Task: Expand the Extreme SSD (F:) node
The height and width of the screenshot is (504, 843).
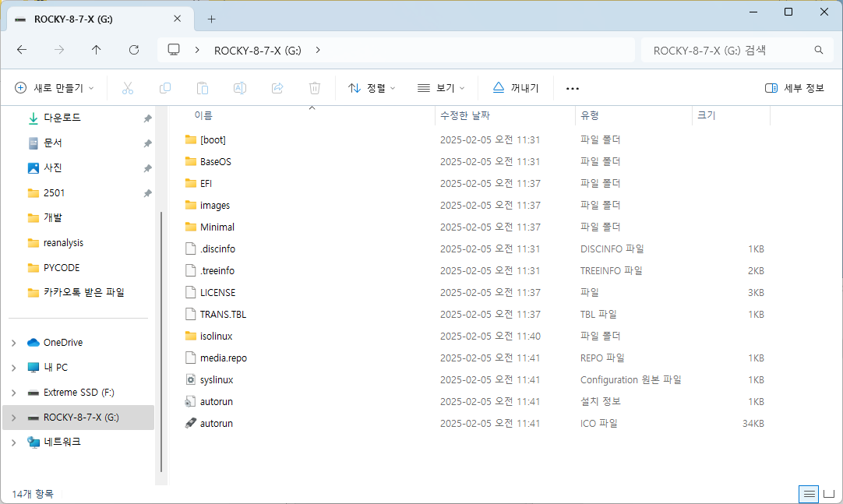Action: 14,393
